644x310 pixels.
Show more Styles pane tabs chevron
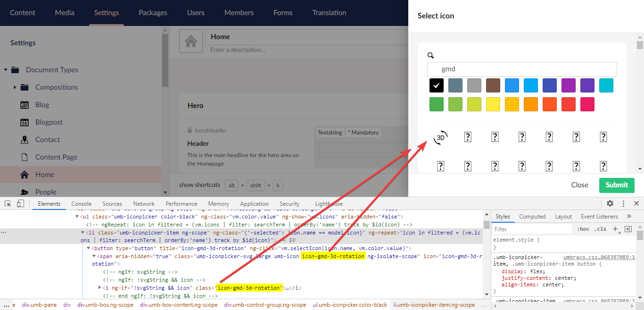(x=629, y=216)
